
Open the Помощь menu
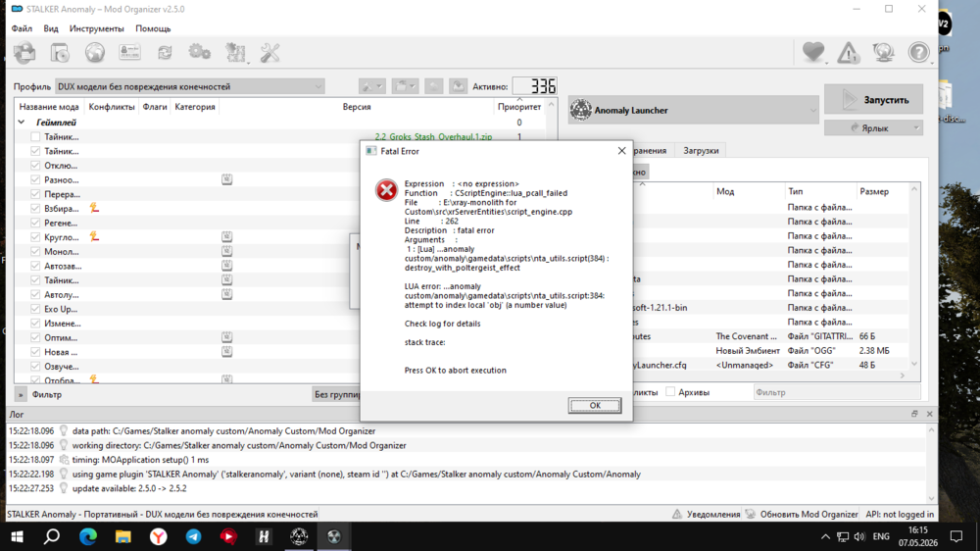153,28
